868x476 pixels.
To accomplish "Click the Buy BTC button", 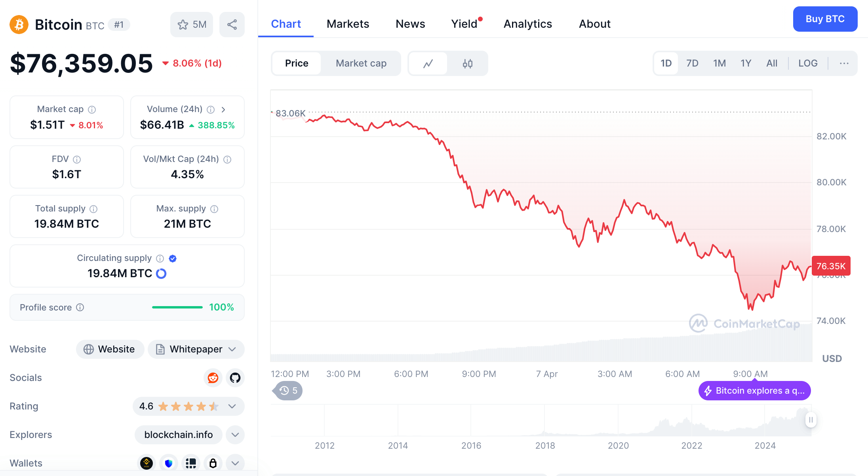I will pyautogui.click(x=825, y=19).
